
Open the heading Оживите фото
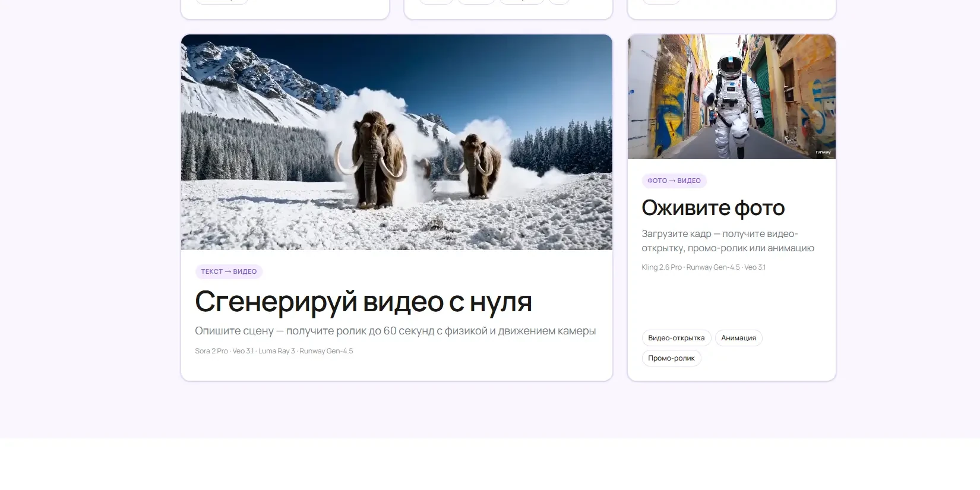(713, 208)
